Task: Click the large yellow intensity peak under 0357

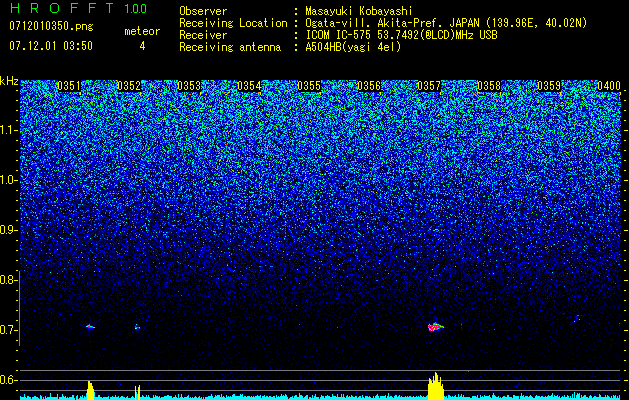Action: [x=436, y=386]
